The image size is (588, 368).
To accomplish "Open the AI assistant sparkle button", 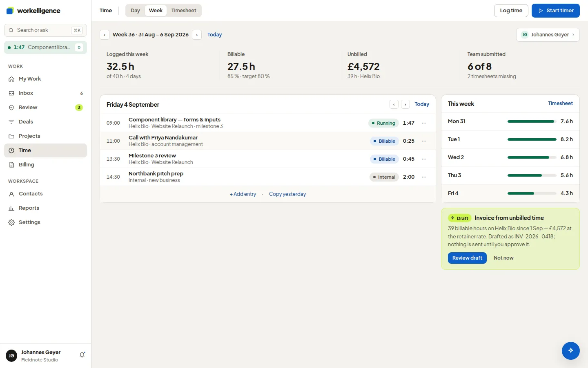I will click(570, 350).
